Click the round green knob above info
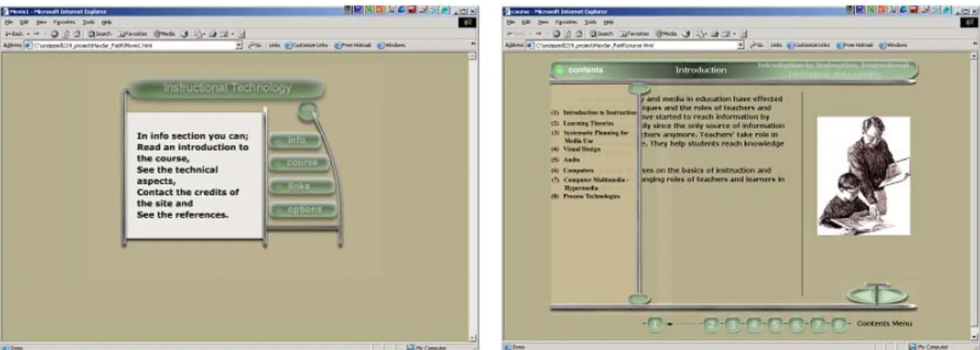The width and height of the screenshot is (980, 350). pyautogui.click(x=308, y=111)
